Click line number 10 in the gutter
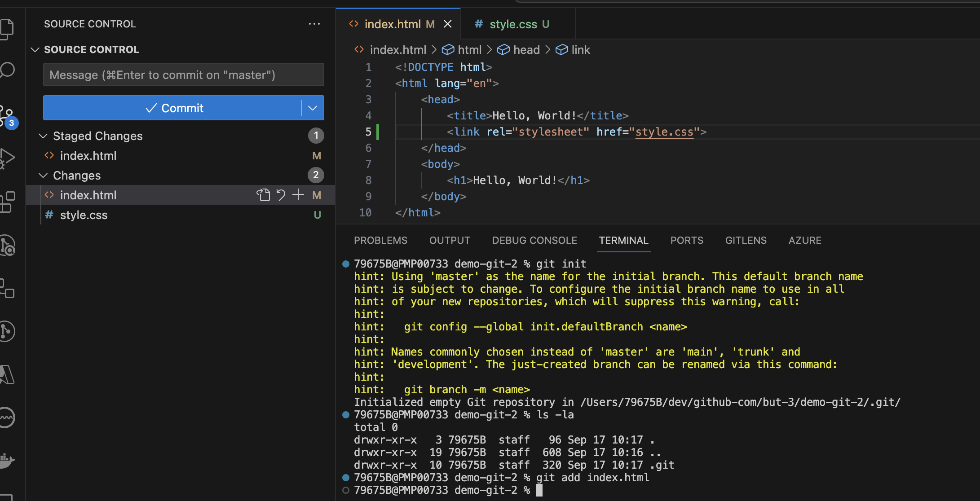Screen dimensions: 980x501 pyautogui.click(x=365, y=212)
